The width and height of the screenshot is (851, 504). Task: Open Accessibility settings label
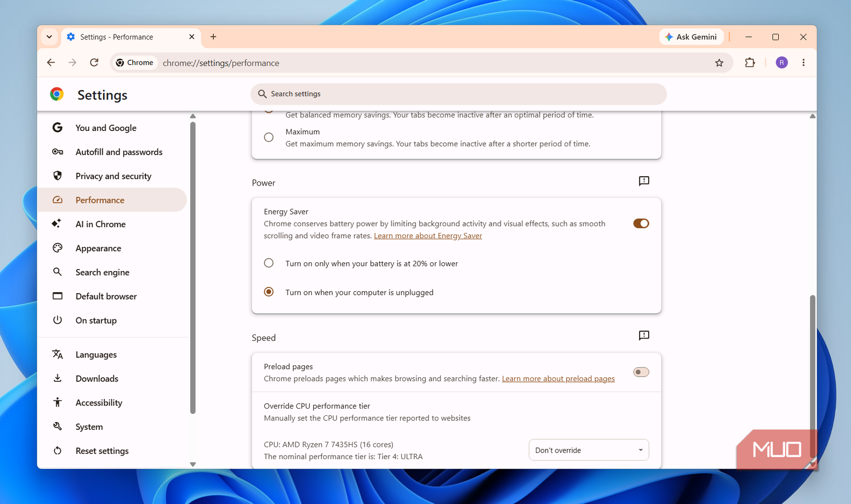point(99,403)
